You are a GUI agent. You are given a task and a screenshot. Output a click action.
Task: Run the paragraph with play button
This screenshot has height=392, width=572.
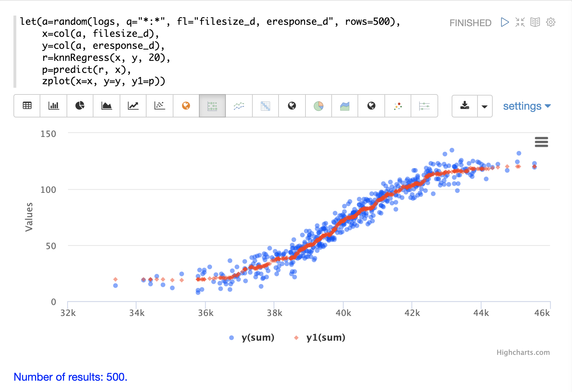tap(505, 22)
